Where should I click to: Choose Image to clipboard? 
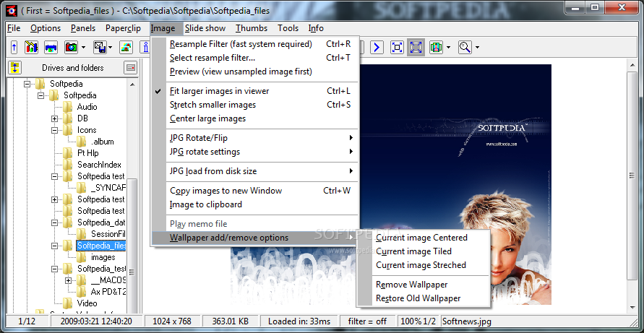tap(254, 204)
